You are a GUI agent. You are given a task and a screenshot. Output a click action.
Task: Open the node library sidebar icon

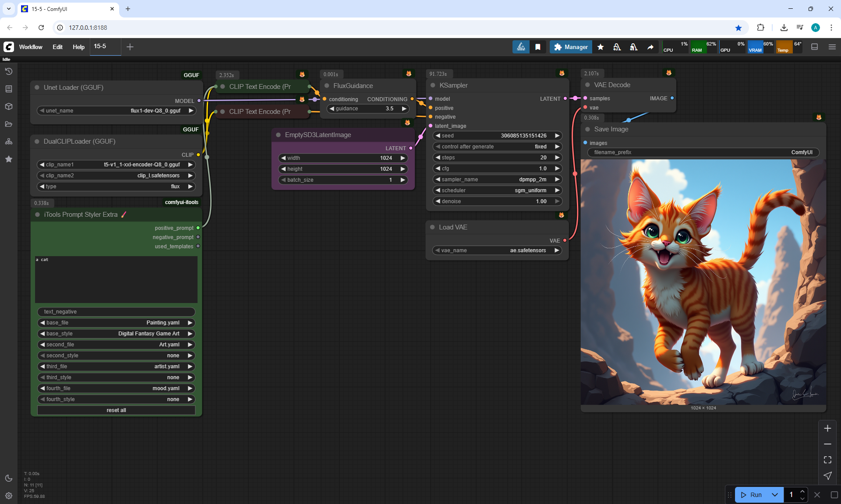pyautogui.click(x=9, y=89)
